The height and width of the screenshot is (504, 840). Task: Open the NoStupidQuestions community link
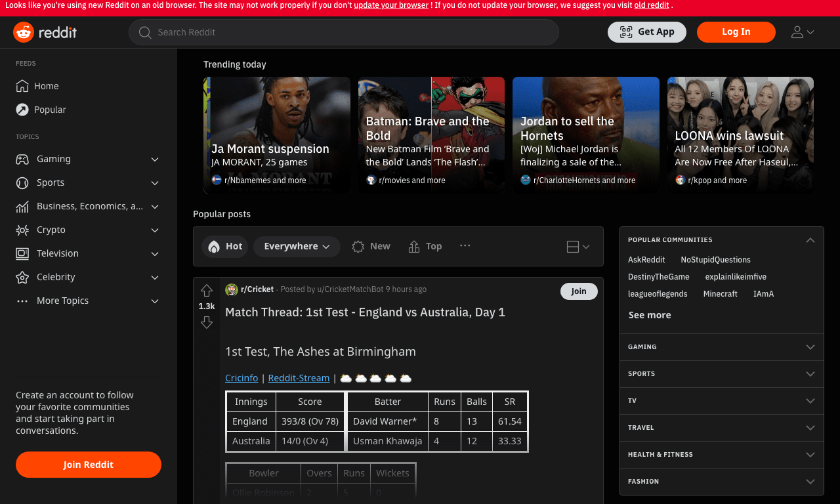(715, 260)
